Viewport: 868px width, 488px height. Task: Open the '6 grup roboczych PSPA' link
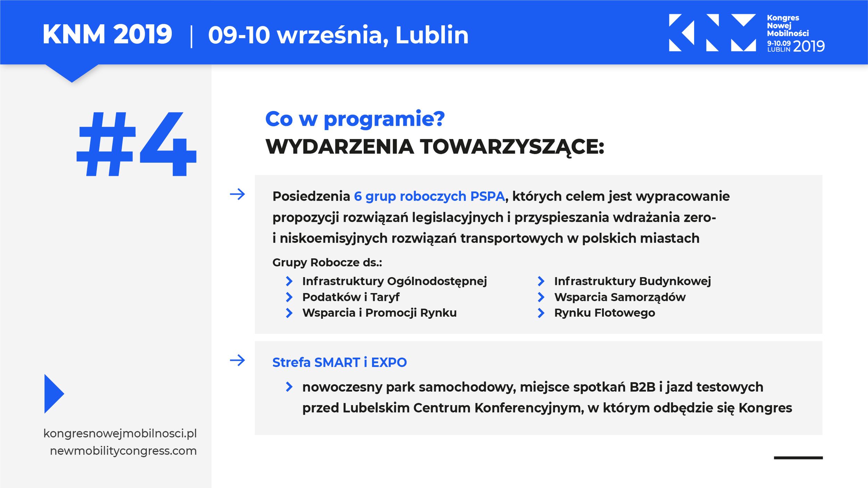pyautogui.click(x=427, y=196)
